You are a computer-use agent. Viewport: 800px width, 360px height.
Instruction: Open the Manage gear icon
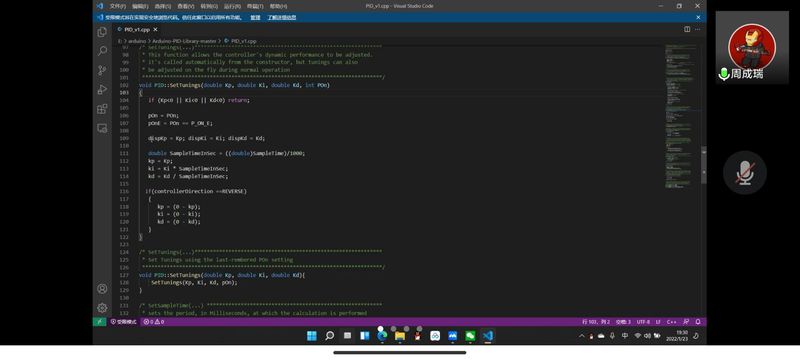tap(102, 308)
